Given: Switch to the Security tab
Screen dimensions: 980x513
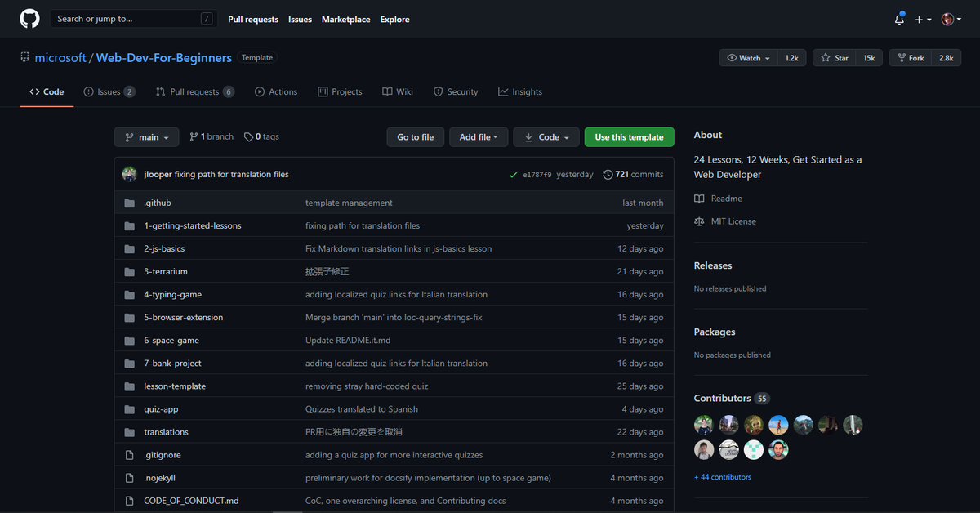Looking at the screenshot, I should [456, 91].
